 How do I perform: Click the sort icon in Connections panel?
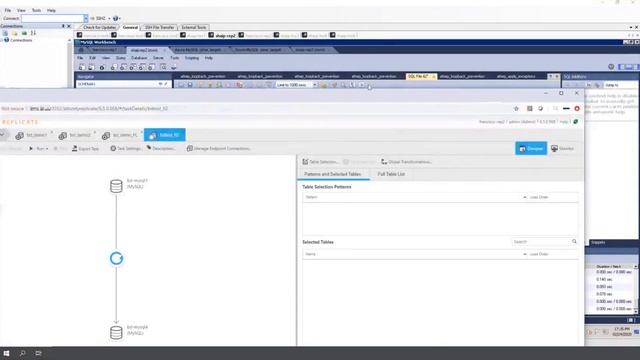point(33,33)
